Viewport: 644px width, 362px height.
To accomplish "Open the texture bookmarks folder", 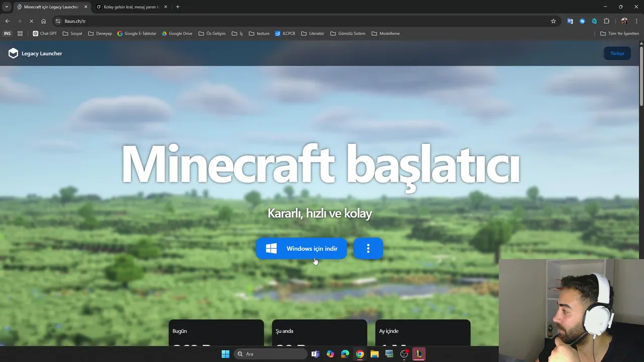I will point(259,34).
